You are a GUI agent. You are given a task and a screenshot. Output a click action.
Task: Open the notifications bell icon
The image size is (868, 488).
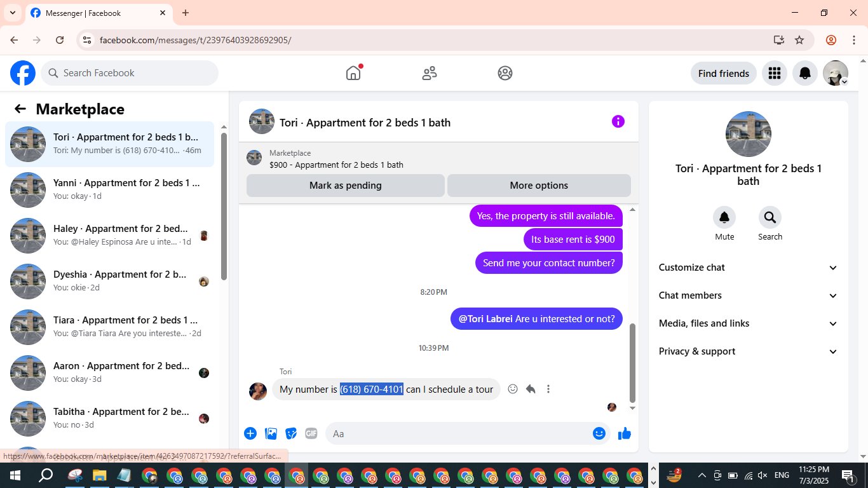(804, 73)
